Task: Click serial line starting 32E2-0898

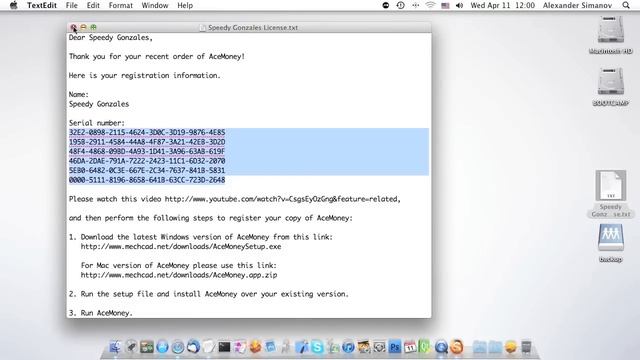Action: tap(147, 132)
